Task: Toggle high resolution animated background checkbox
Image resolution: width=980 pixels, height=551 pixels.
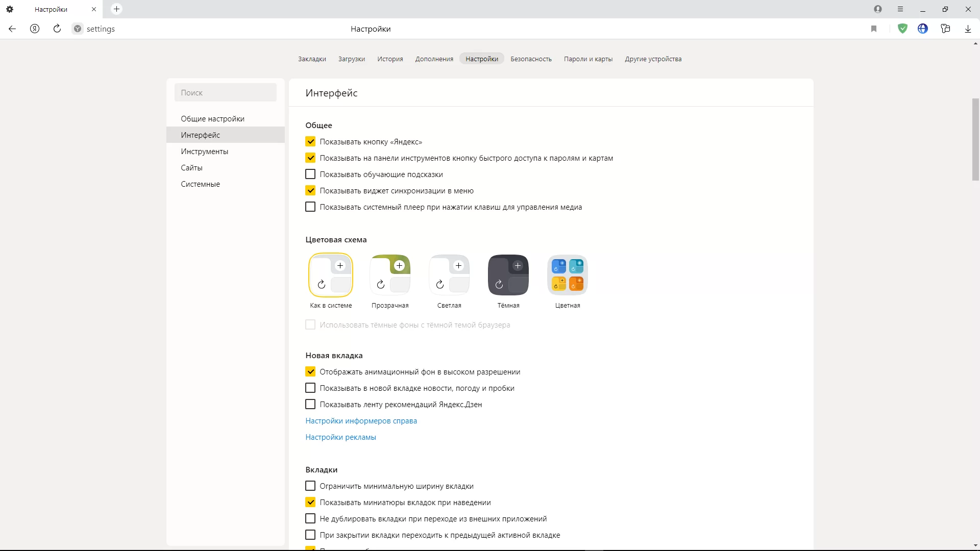Action: 310,371
